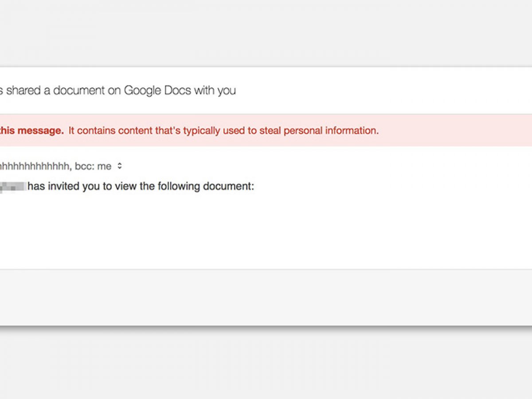Image resolution: width=532 pixels, height=399 pixels.
Task: Click the bold red 'this message.' warning text
Action: (x=32, y=131)
